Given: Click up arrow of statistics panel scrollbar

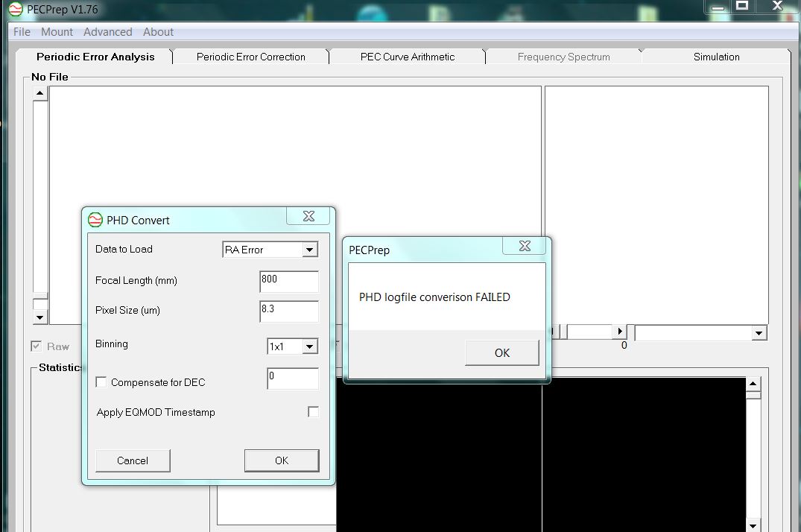Looking at the screenshot, I should click(x=753, y=384).
